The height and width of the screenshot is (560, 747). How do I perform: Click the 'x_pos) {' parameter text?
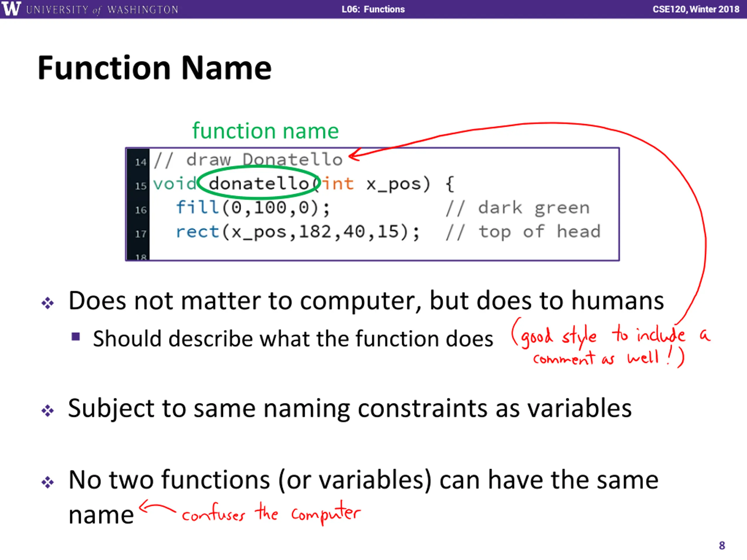click(x=411, y=185)
